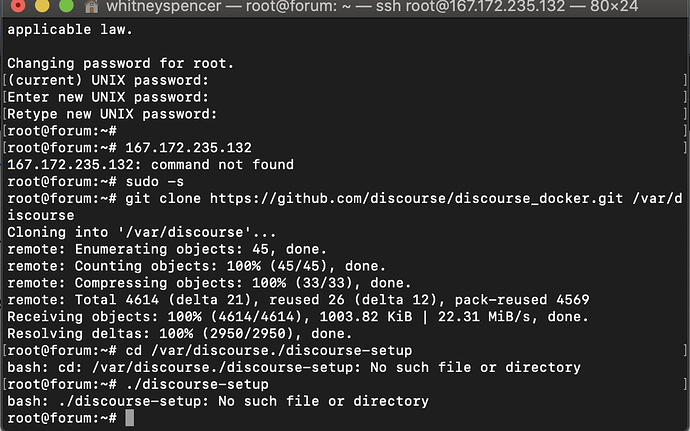
Task: Click the whitneyspencer window title text
Action: pyautogui.click(x=164, y=7)
